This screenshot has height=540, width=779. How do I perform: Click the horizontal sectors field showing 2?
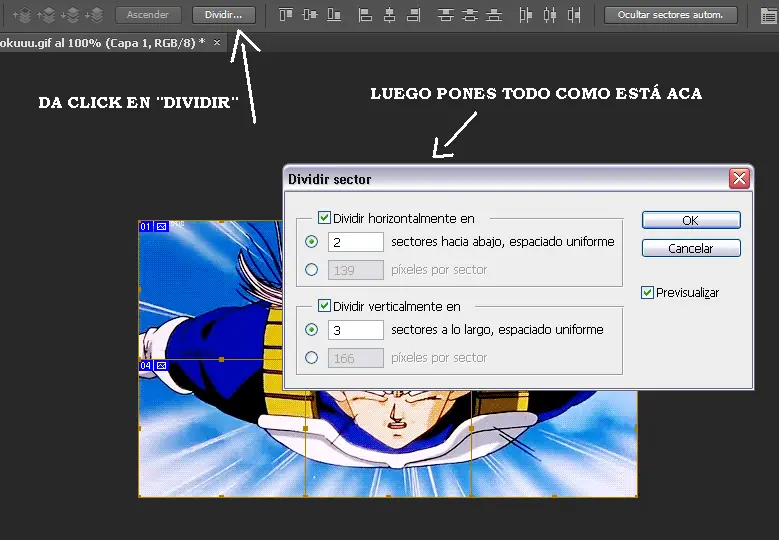tap(356, 242)
